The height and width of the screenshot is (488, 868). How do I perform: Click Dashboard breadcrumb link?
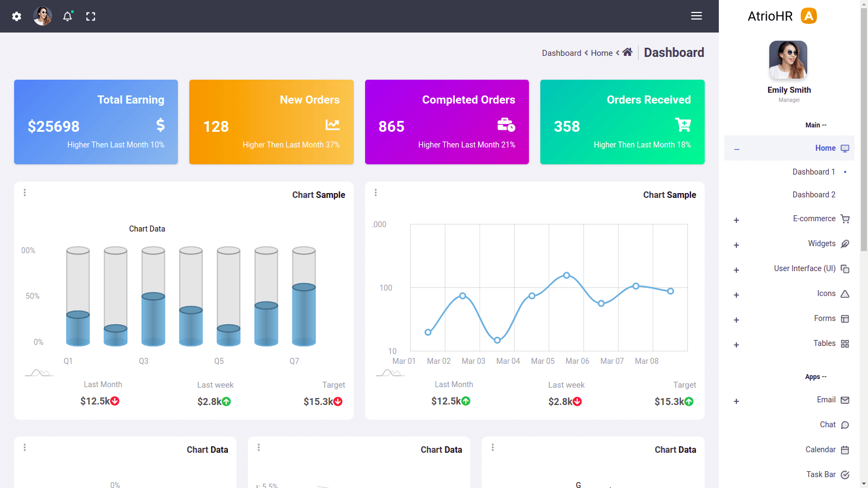click(561, 53)
